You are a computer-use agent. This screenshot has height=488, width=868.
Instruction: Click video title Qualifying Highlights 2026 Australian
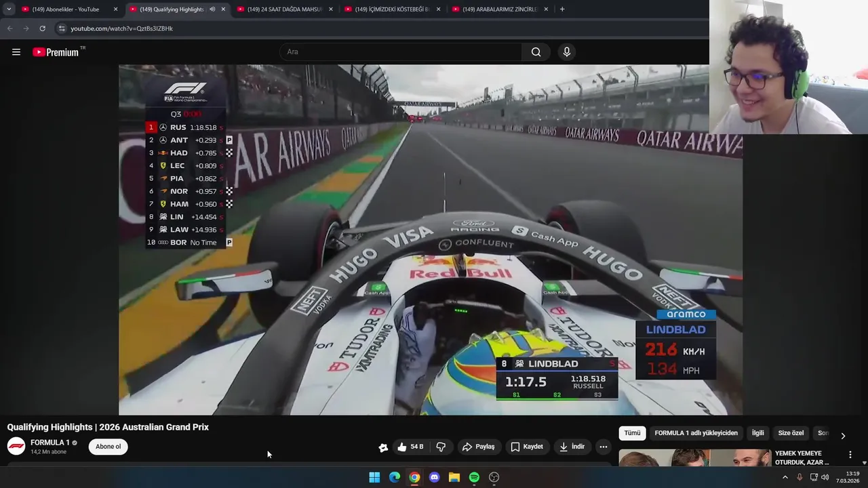108,427
